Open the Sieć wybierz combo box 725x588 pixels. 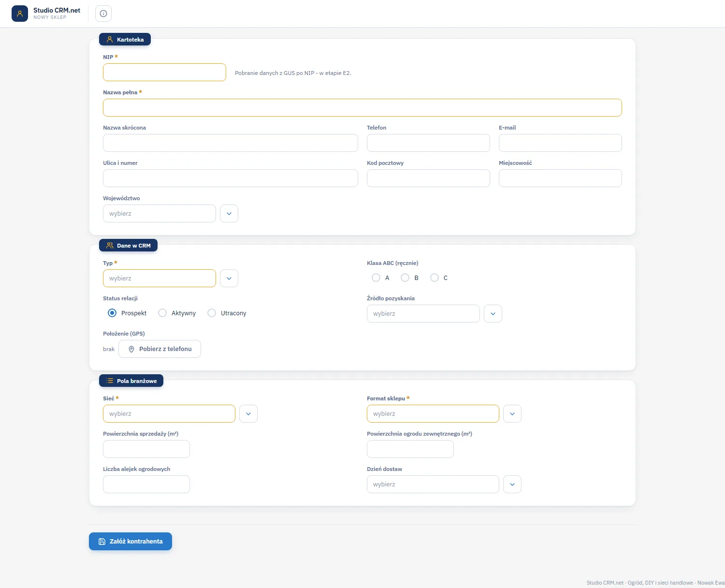169,414
